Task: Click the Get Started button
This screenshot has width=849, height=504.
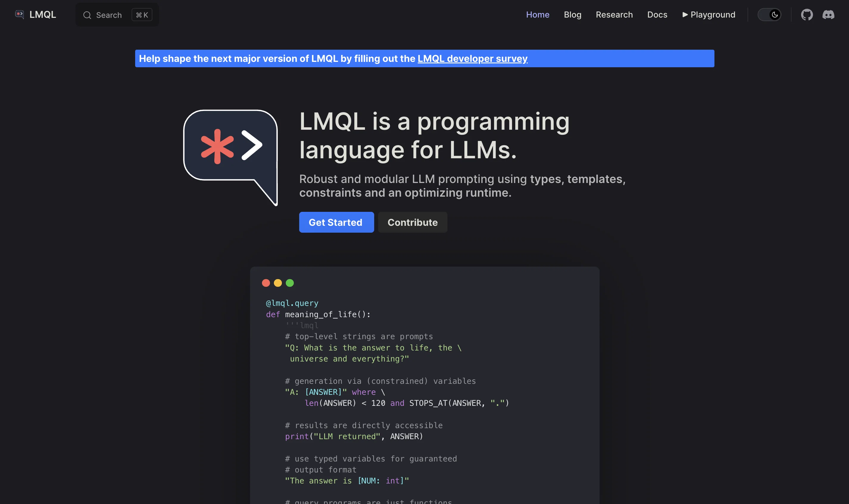Action: click(336, 222)
